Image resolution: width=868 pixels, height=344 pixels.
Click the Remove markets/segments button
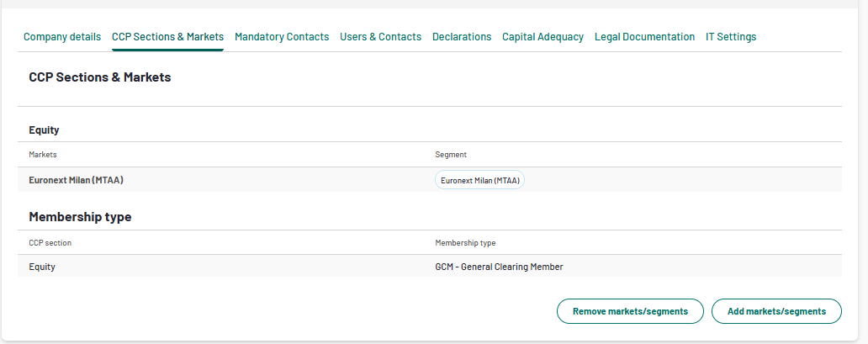pyautogui.click(x=630, y=311)
